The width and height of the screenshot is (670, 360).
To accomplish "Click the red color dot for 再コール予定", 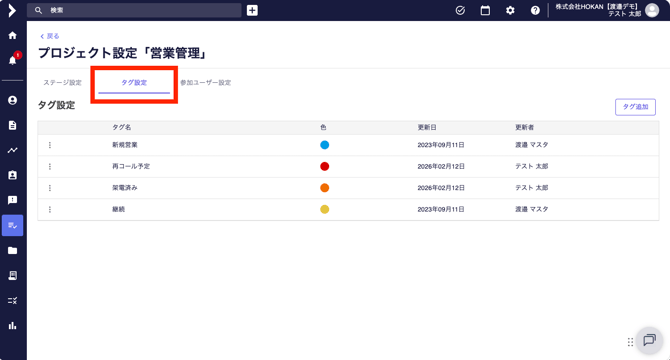I will (325, 166).
